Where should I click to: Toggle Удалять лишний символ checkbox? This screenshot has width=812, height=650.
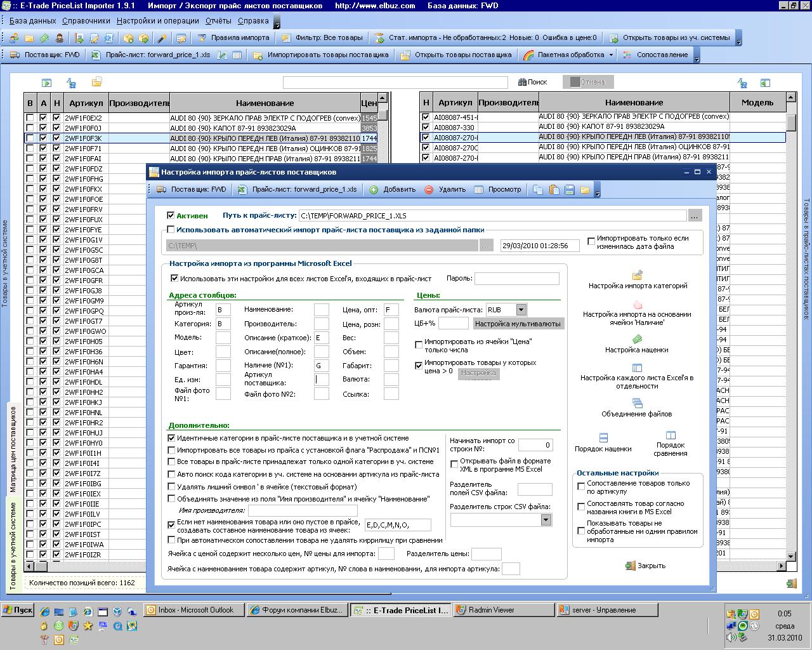click(x=171, y=487)
